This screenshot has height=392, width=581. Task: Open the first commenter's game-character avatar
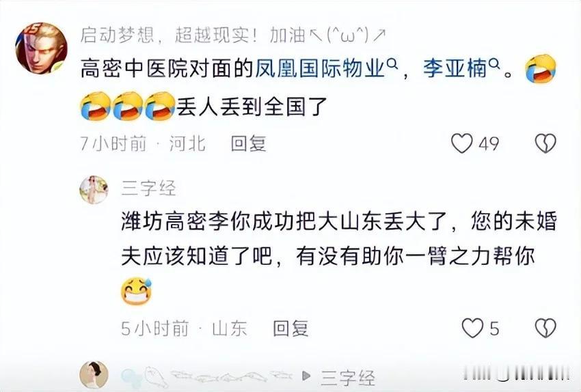click(x=41, y=47)
